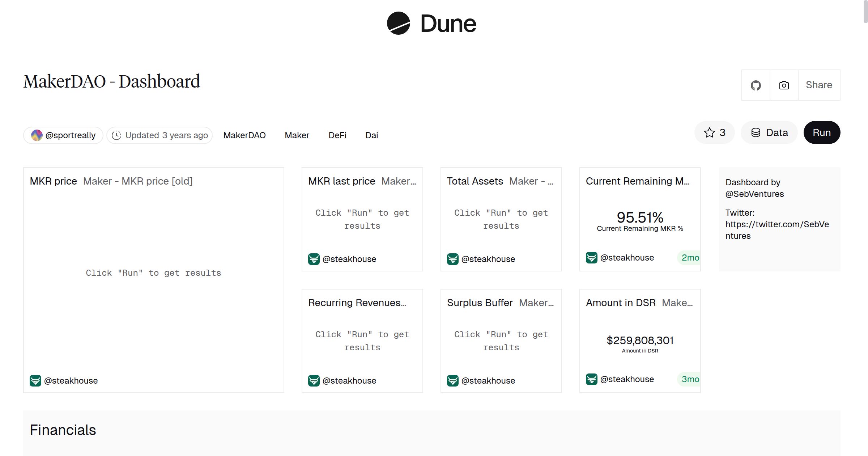Click the Run button
The width and height of the screenshot is (868, 456).
822,132
